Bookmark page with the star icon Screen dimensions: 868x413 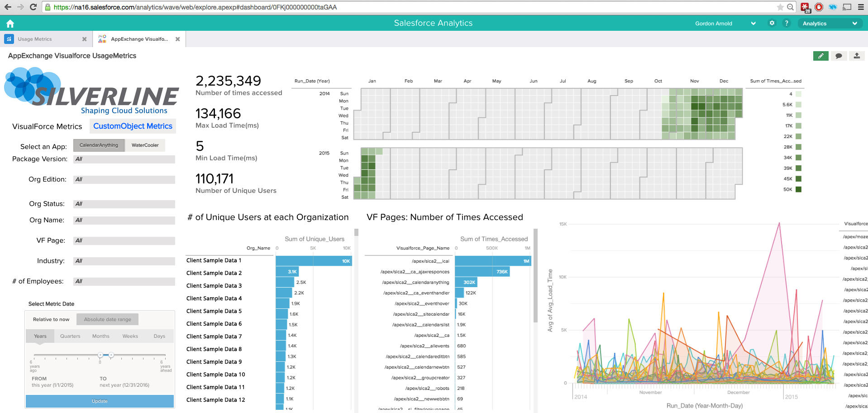pos(780,7)
